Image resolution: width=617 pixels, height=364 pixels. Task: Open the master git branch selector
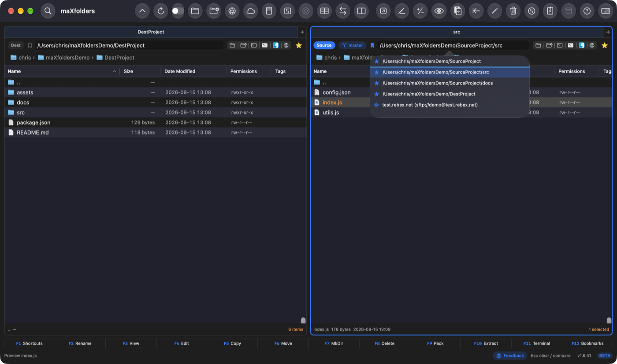(x=353, y=45)
